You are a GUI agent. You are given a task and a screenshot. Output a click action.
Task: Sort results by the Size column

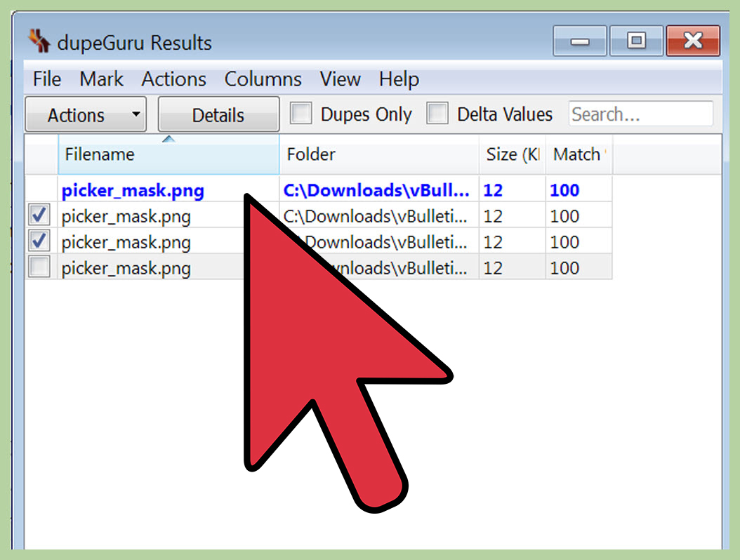click(x=512, y=154)
